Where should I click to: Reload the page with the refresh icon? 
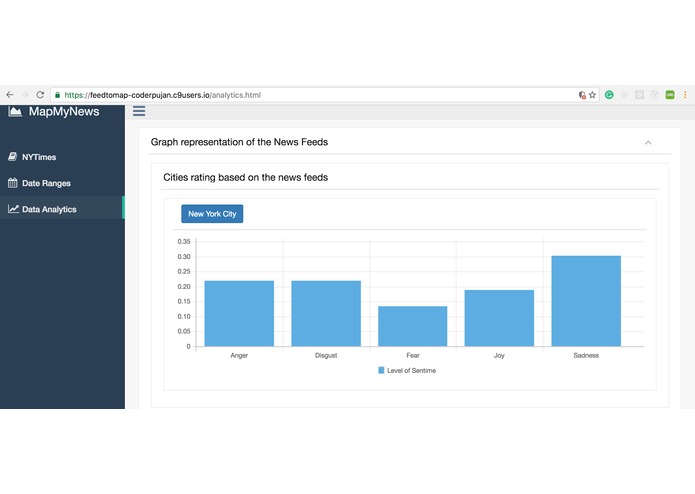coord(40,95)
